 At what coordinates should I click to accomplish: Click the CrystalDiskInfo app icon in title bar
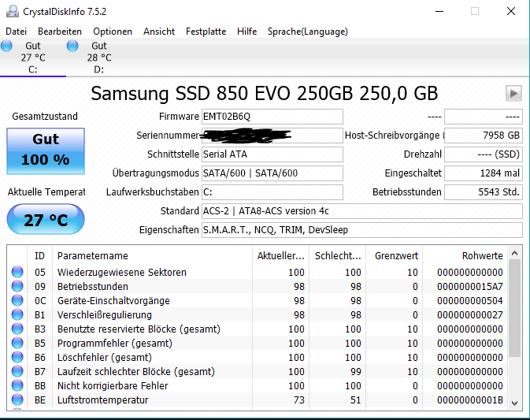[13, 12]
